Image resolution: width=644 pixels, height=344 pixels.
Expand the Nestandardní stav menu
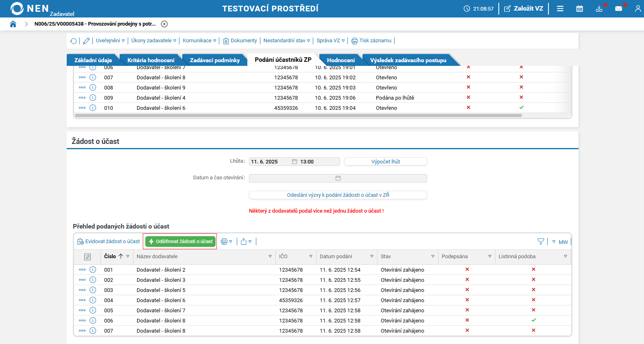(x=286, y=41)
